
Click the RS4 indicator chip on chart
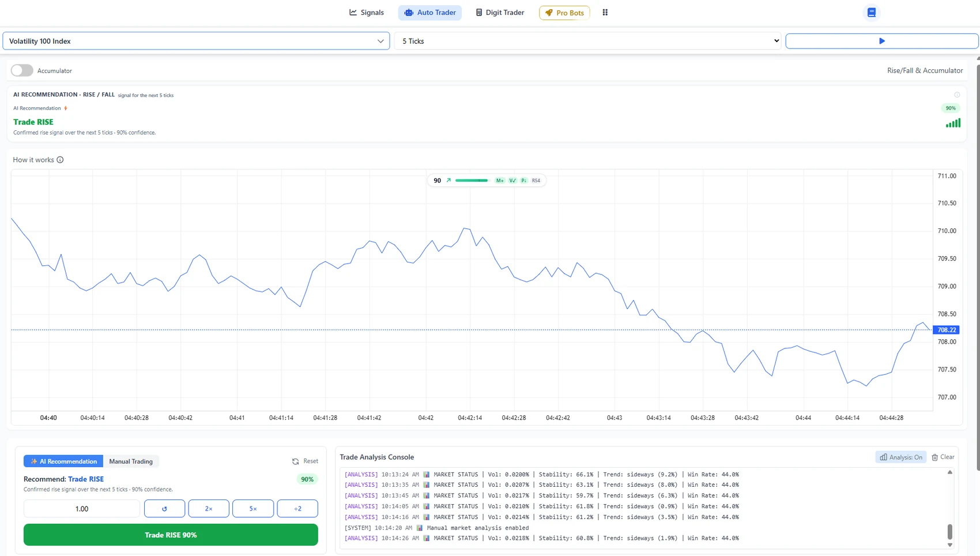click(x=536, y=181)
